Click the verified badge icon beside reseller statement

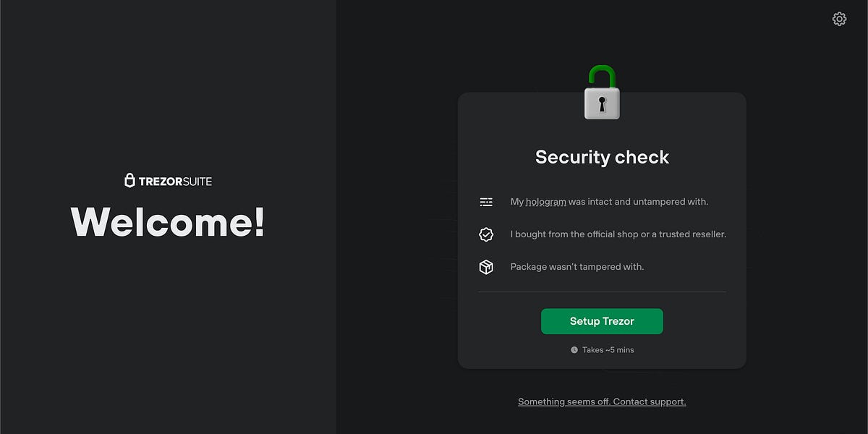tap(485, 234)
